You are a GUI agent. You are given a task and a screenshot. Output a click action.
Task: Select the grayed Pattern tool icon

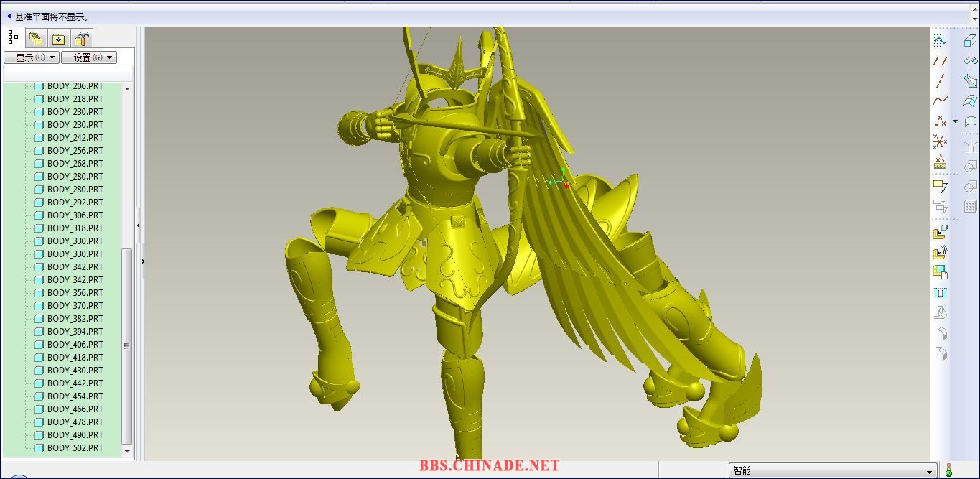970,207
